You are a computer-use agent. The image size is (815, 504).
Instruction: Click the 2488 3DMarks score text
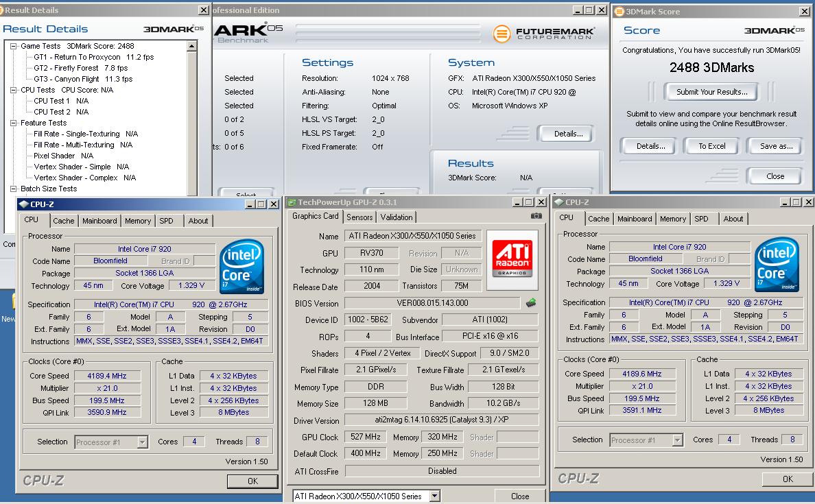(711, 68)
